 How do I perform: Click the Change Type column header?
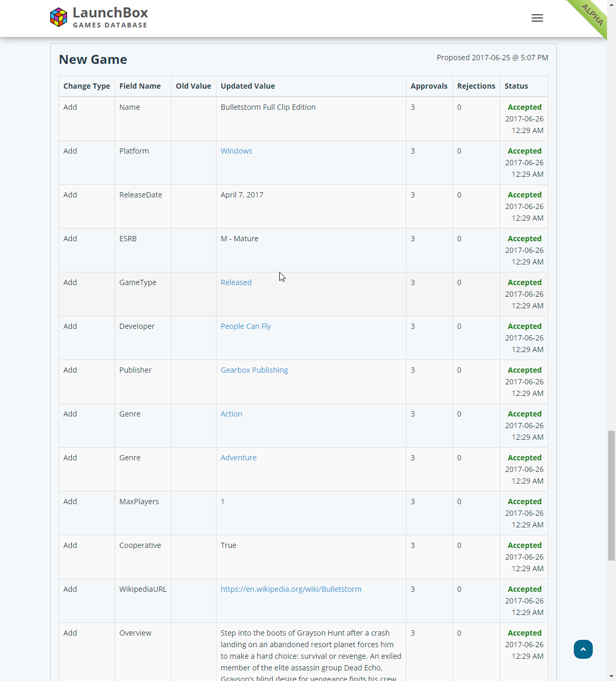tap(87, 86)
